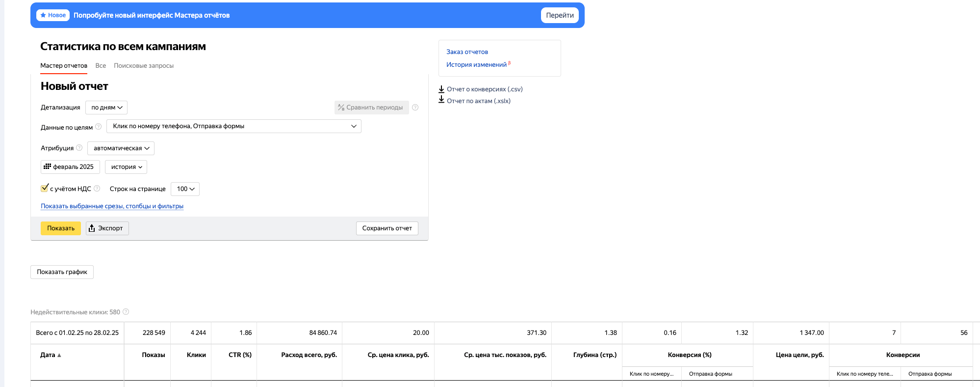Click download icon for acts XLSX report
The width and height of the screenshot is (980, 387).
[x=441, y=101]
